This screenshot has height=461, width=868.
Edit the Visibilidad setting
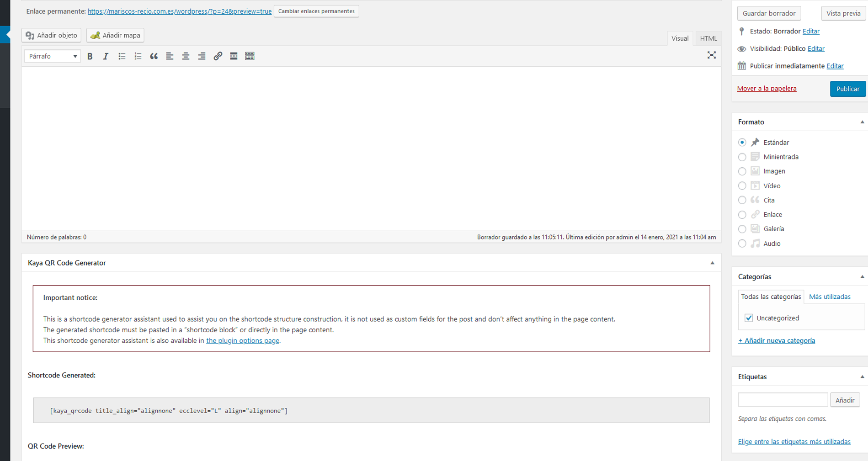816,48
